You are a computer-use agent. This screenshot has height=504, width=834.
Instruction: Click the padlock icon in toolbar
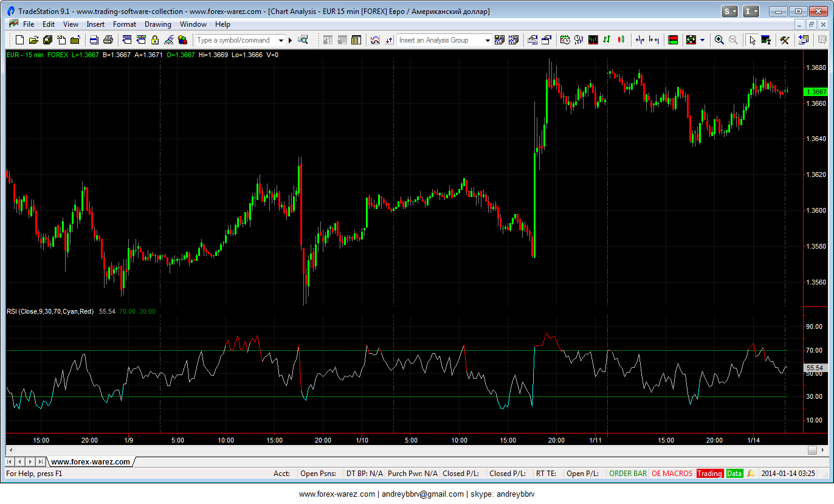[x=155, y=40]
